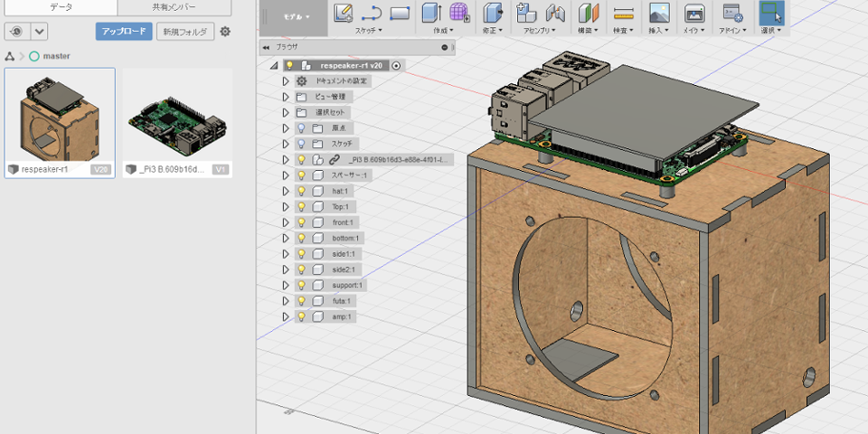868x434 pixels.
Task: Click the V20 version badge
Action: click(100, 169)
